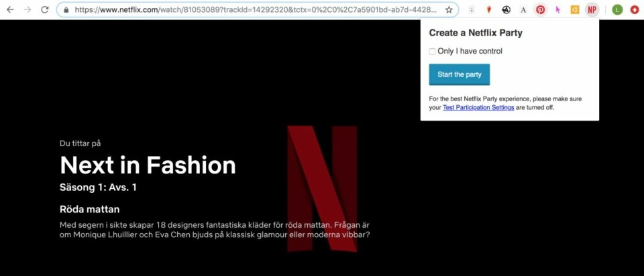Viewport: 644px width, 276px height.
Task: Reload the Netflix page
Action: [x=45, y=10]
